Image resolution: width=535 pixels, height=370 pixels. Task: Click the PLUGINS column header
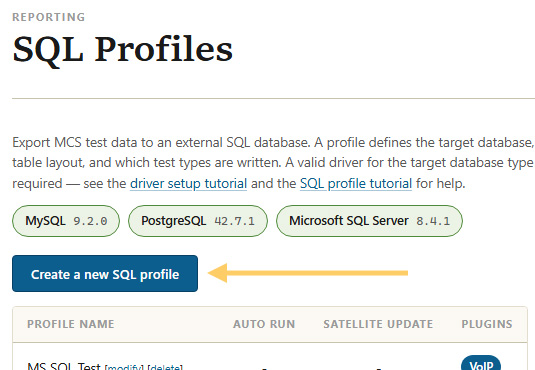pos(487,324)
